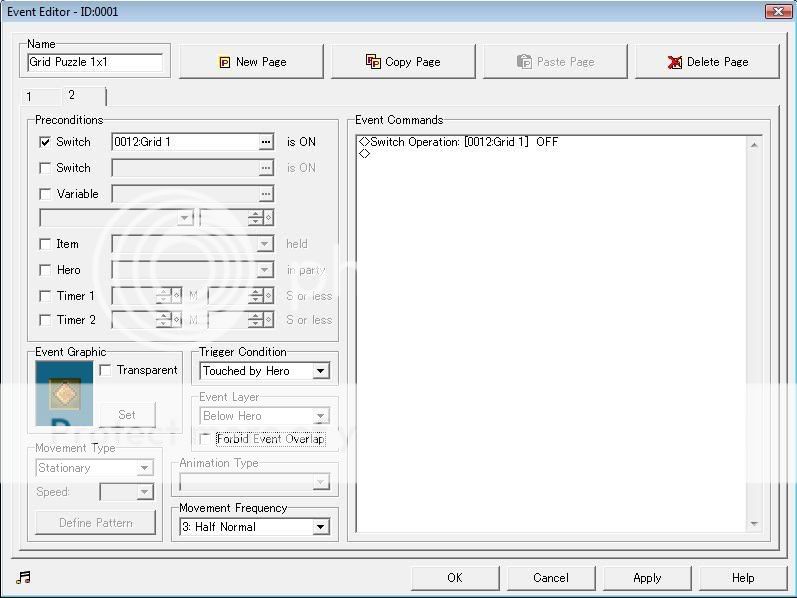Click Delete Page with red X icon
The image size is (797, 598).
[707, 62]
